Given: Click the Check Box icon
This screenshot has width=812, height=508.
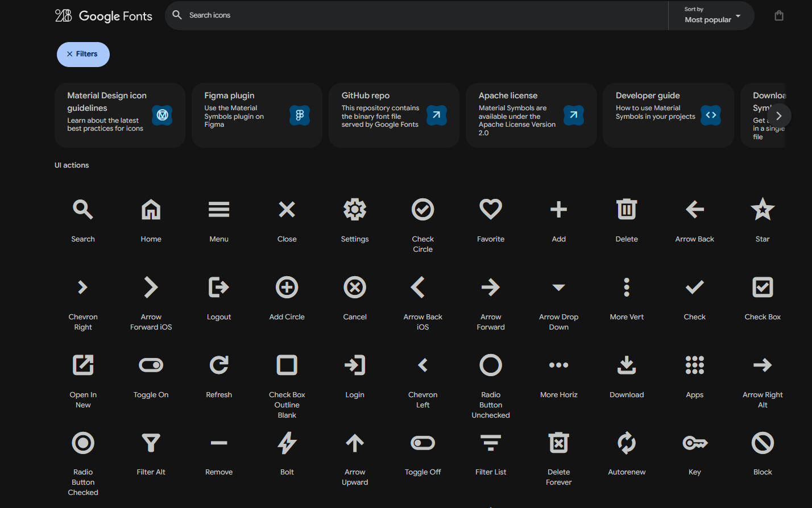Looking at the screenshot, I should click(x=762, y=287).
